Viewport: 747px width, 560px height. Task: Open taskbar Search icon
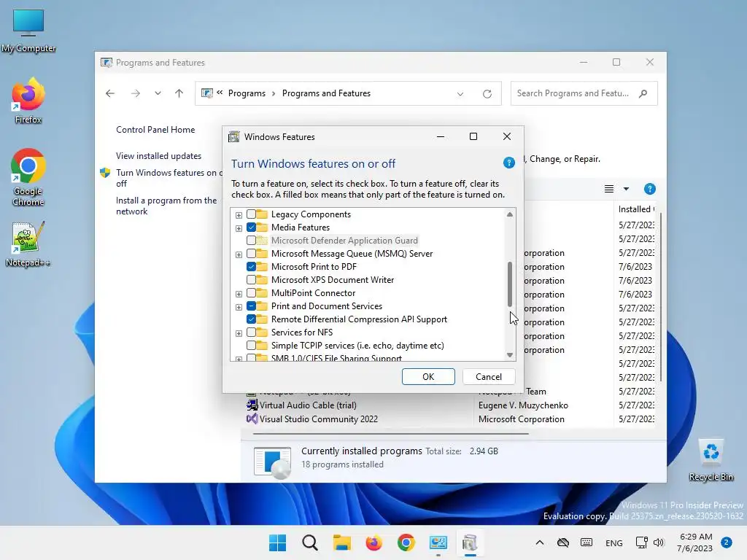coord(309,542)
